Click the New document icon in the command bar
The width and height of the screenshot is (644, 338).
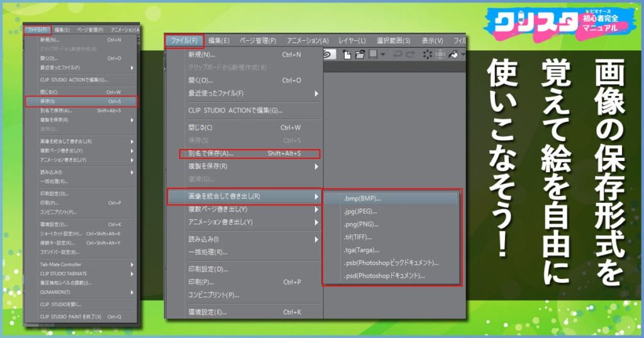(347, 55)
